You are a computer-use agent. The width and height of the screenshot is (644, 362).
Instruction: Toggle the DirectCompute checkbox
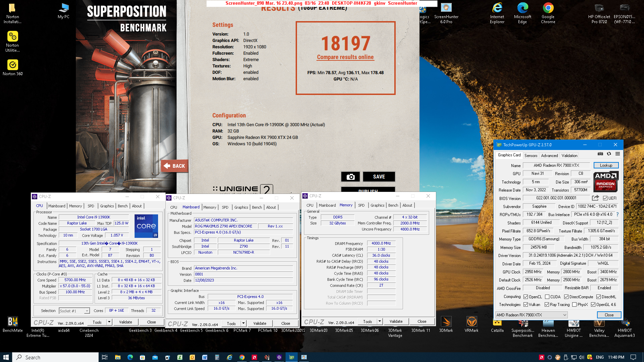[566, 297]
